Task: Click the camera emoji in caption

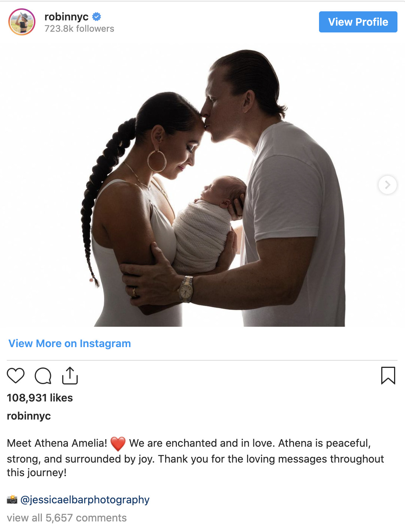Action: (12, 500)
